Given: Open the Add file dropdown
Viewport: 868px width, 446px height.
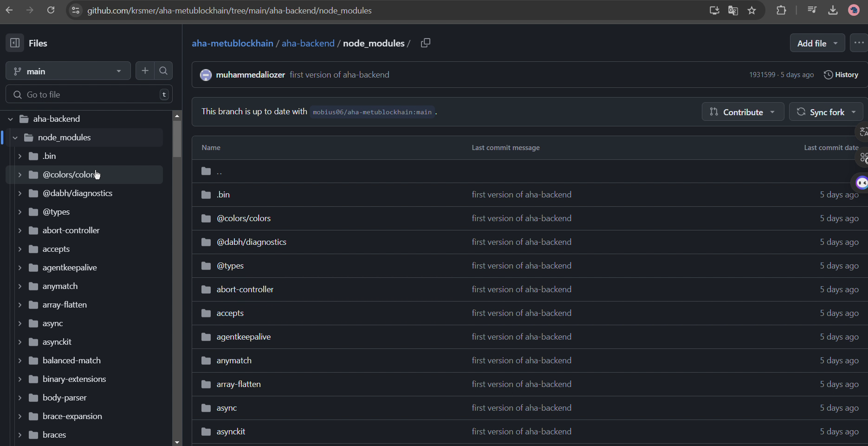Looking at the screenshot, I should click(817, 43).
